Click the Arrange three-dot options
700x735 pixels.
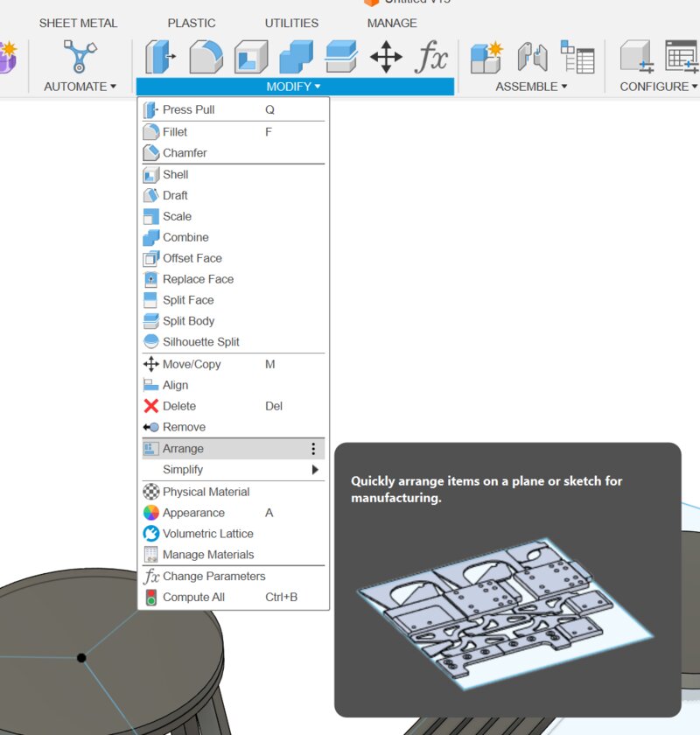(x=313, y=449)
